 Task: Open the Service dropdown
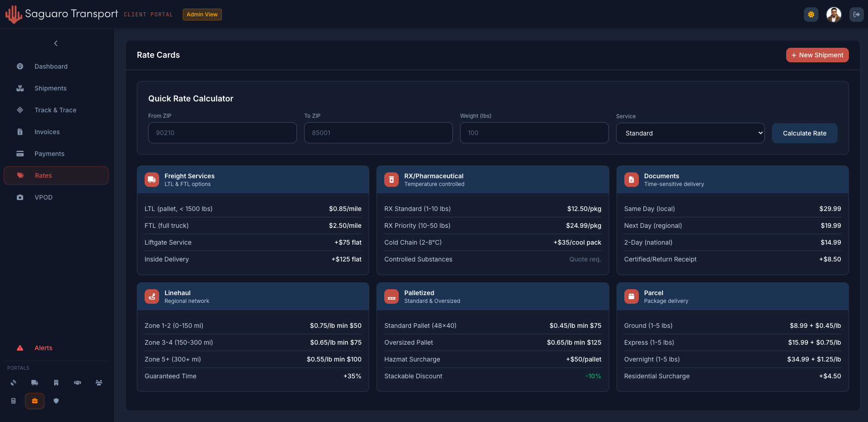click(x=690, y=133)
